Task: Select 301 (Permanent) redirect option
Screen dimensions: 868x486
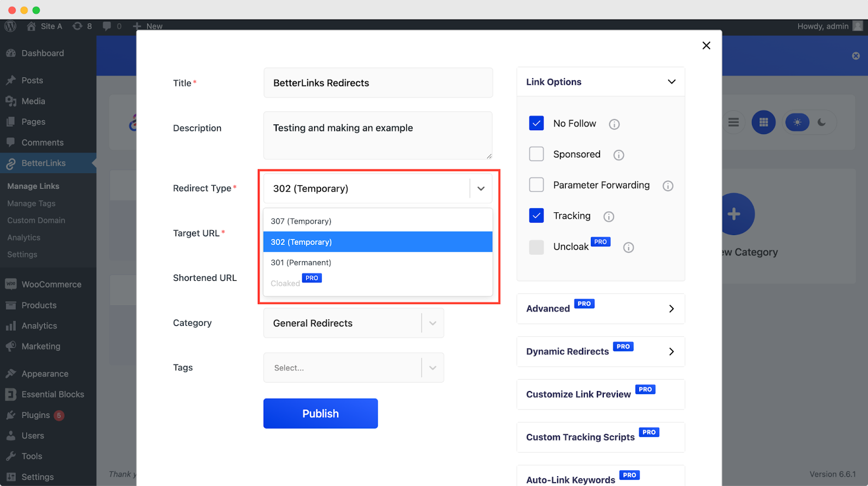Action: click(378, 262)
